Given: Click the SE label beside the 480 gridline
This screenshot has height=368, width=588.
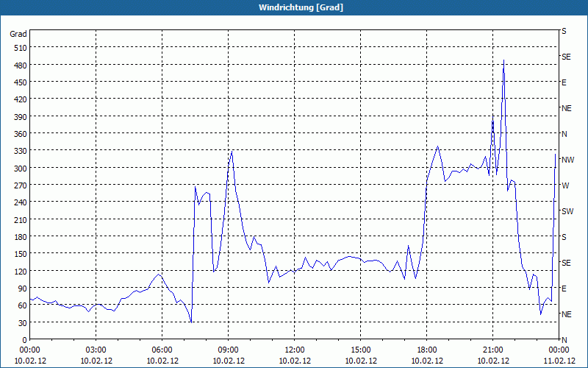Looking at the screenshot, I should point(566,57).
